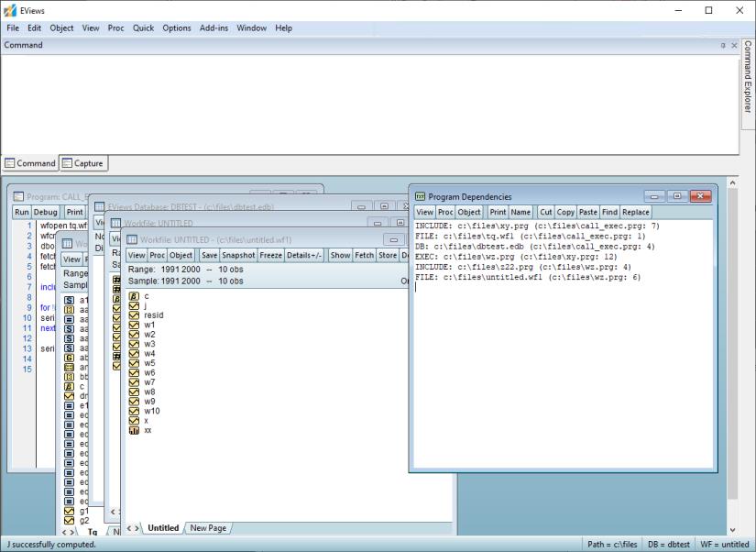Switch to the Capture tab
Image resolution: width=756 pixels, height=552 pixels.
(x=82, y=163)
